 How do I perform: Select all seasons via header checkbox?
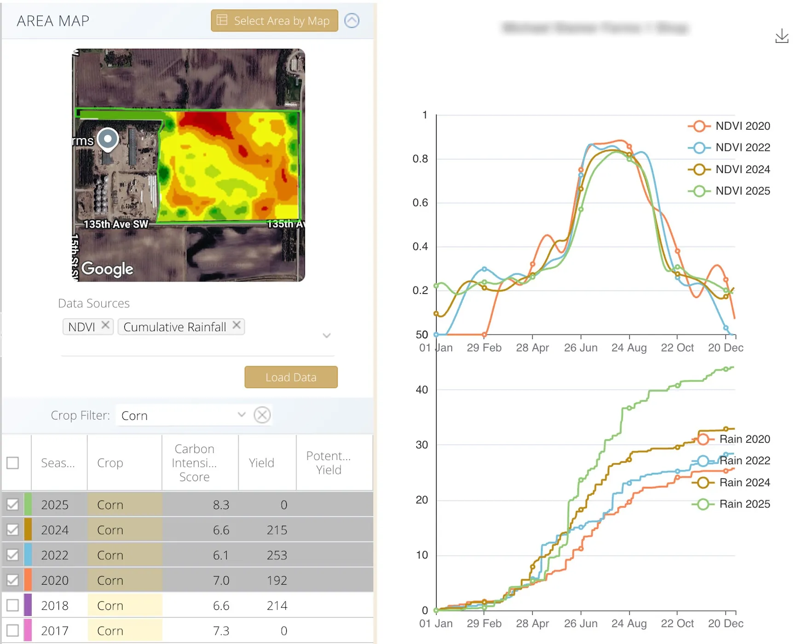[x=13, y=463]
